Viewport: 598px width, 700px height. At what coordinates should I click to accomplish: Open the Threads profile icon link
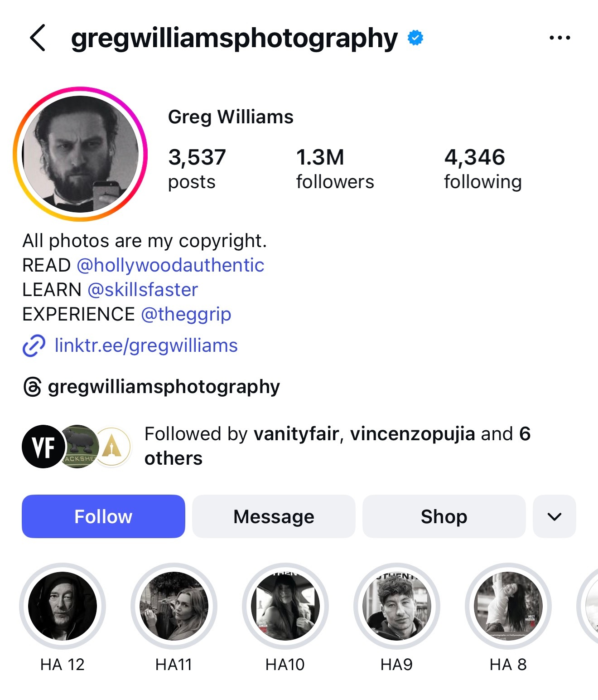coord(32,387)
